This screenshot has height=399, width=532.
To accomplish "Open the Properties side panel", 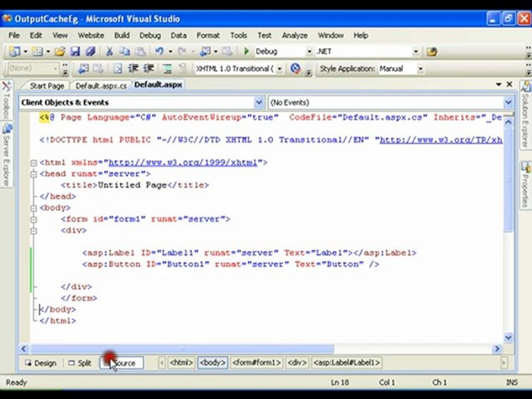I will 525,185.
